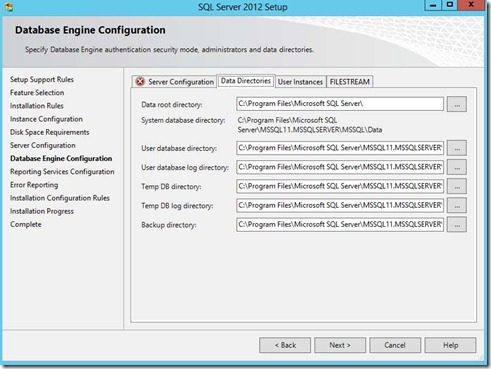Select Server Configuration step in sidebar
Viewport: 491px width, 369px height.
(43, 145)
